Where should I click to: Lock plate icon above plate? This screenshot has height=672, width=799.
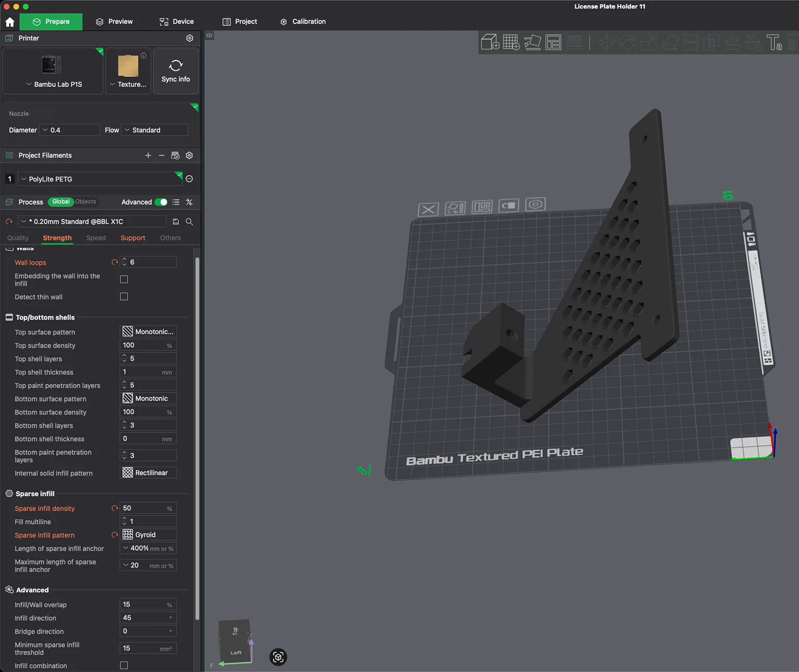click(x=509, y=206)
